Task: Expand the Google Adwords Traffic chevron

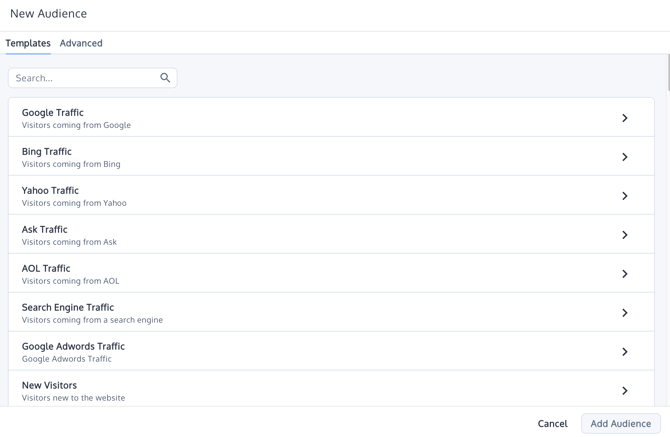Action: (x=625, y=352)
